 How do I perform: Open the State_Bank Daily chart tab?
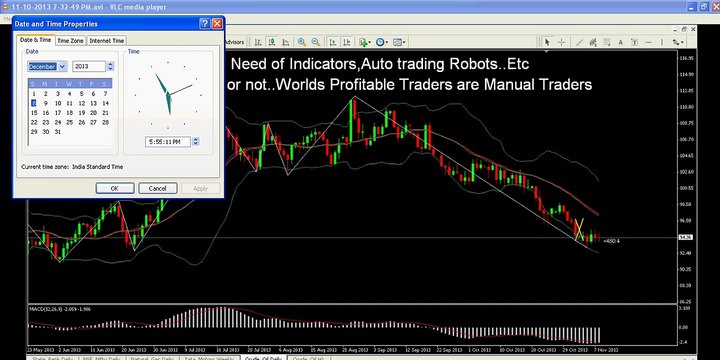coord(52,358)
